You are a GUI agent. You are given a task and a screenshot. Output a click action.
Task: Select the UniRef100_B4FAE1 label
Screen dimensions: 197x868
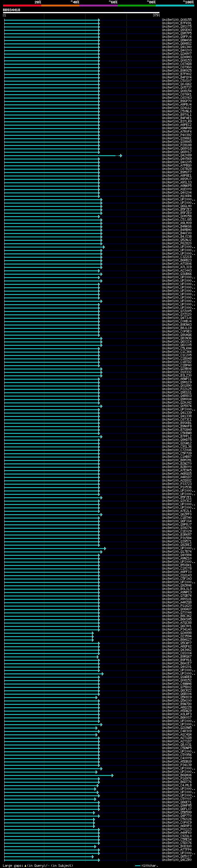click(177, 118)
